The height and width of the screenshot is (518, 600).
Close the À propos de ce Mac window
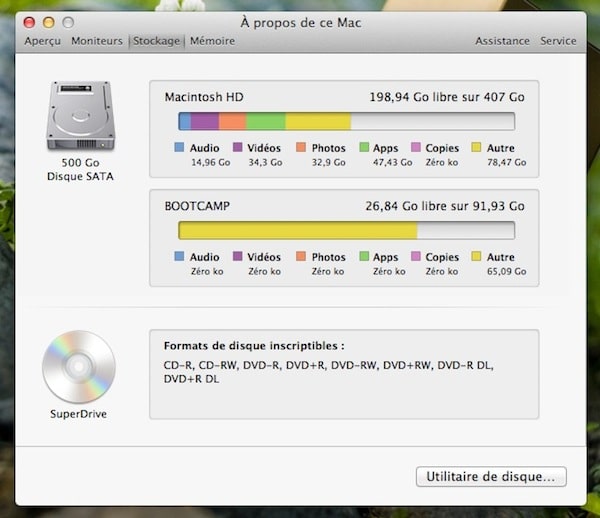(x=29, y=23)
